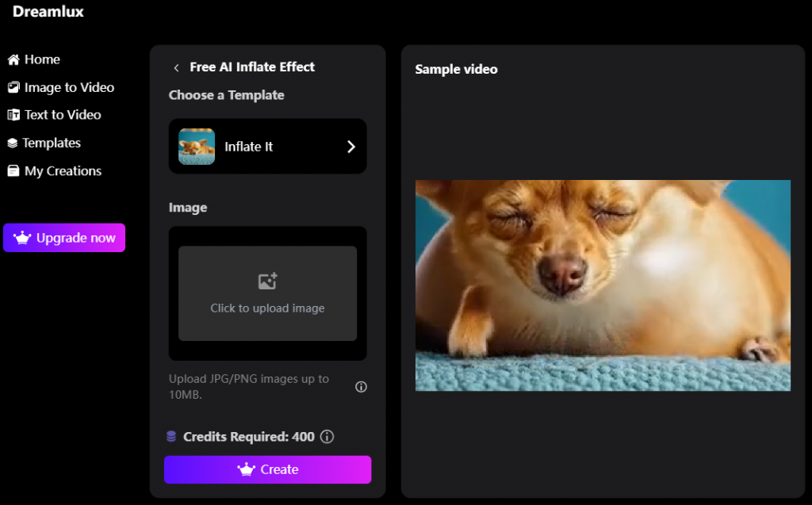Open the info icon beside upload size limit
The width and height of the screenshot is (812, 505).
click(x=361, y=387)
